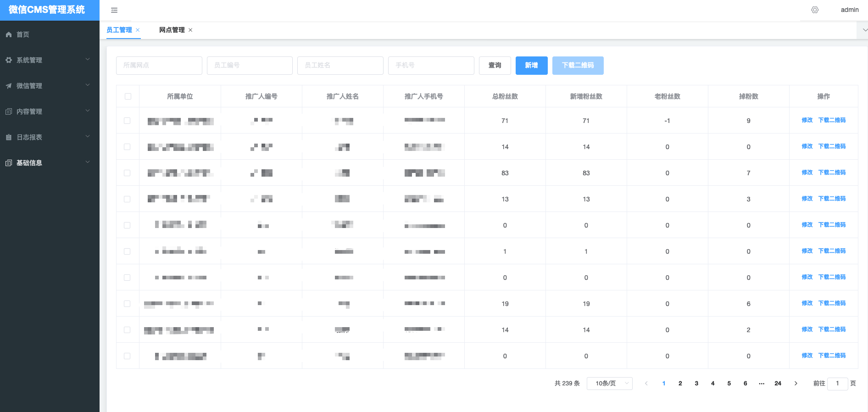Click the copy icon beside 内容管理
The width and height of the screenshot is (868, 412).
point(9,111)
